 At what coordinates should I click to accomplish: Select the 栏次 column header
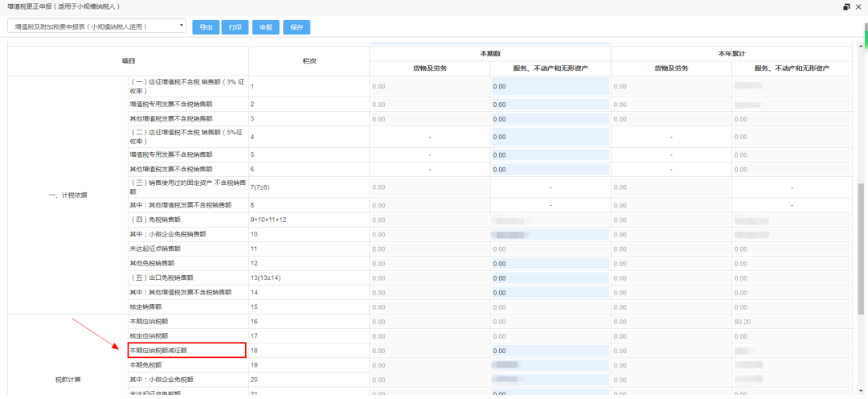coord(309,61)
